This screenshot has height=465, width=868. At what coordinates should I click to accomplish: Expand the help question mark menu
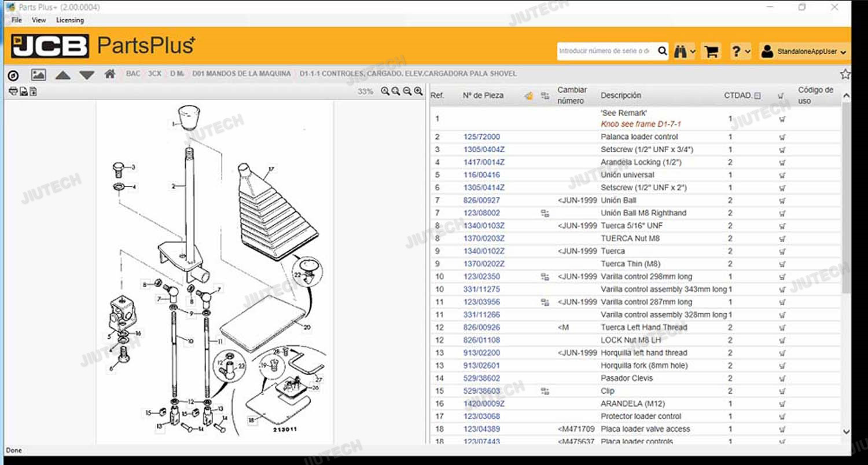pyautogui.click(x=740, y=52)
